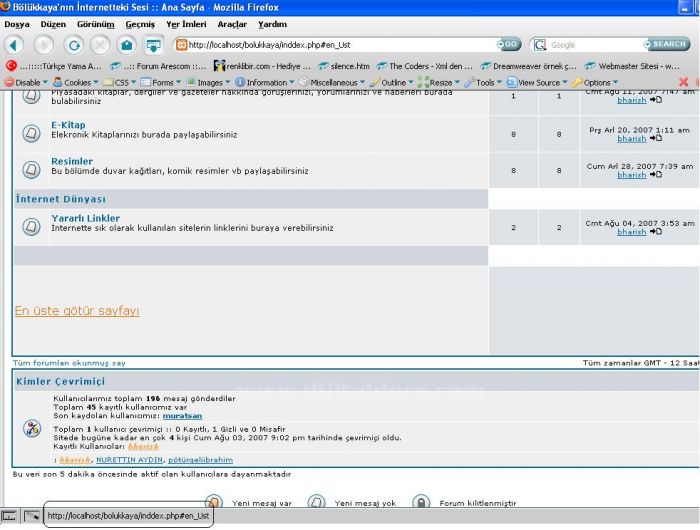Open the Yararlı Linkler forum link
This screenshot has height=530, width=700.
pos(85,218)
